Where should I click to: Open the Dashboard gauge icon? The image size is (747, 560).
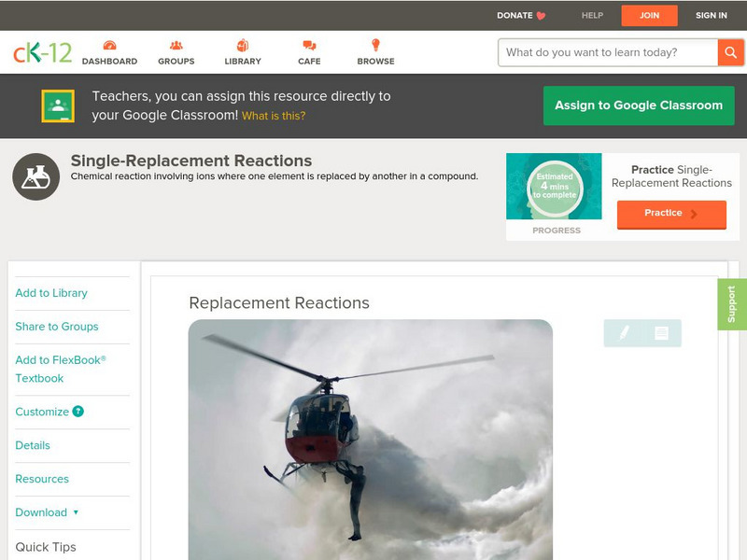click(x=109, y=45)
